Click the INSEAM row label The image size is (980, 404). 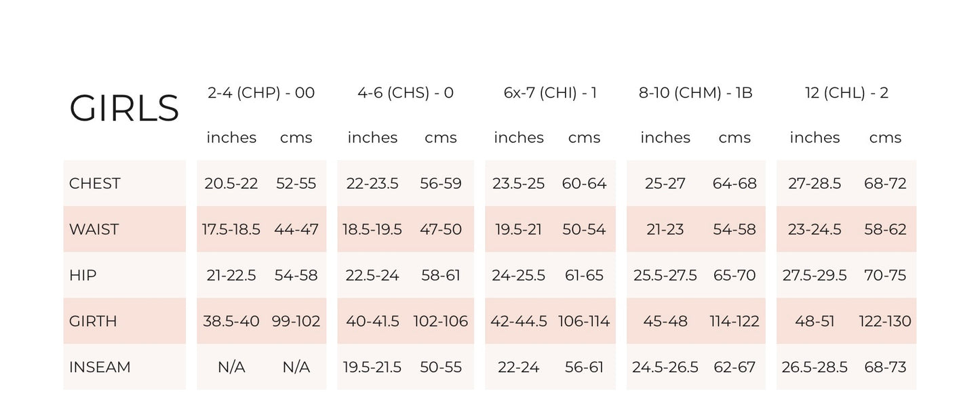[x=100, y=367]
